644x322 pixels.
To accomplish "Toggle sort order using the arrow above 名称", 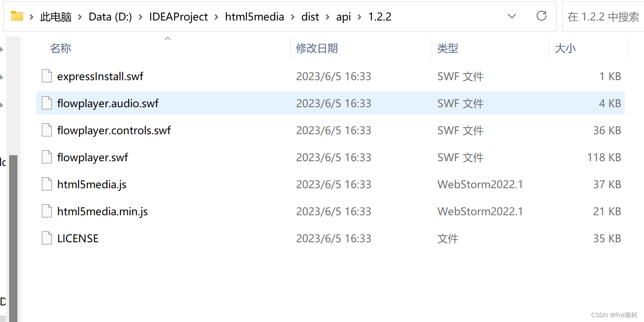I will [167, 38].
